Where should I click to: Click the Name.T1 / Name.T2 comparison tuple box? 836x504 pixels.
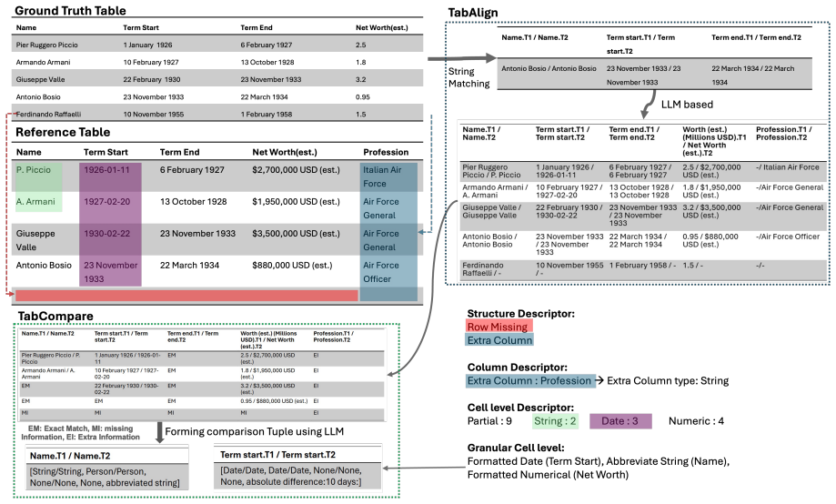107,469
